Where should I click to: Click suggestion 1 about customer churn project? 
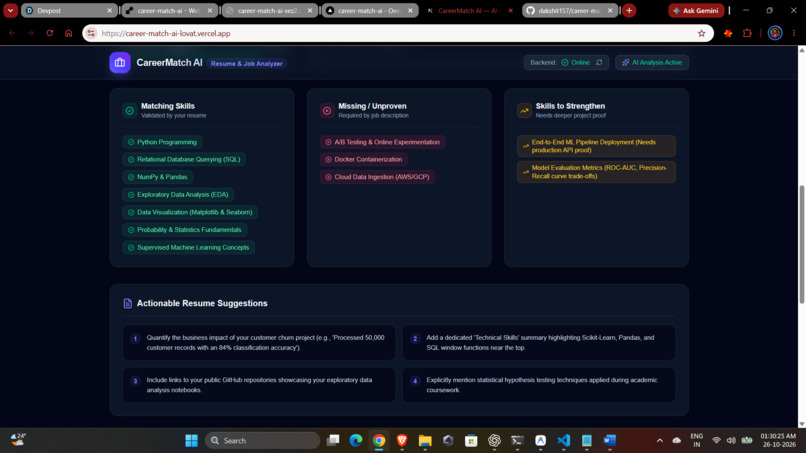(259, 342)
